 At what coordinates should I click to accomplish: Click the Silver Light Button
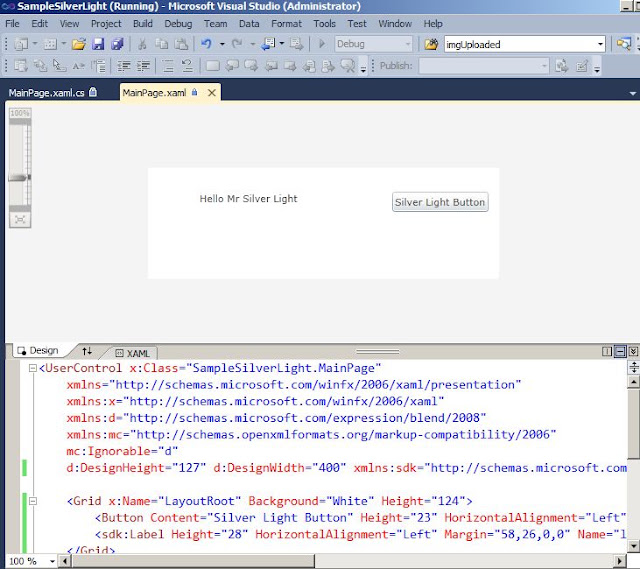[440, 202]
